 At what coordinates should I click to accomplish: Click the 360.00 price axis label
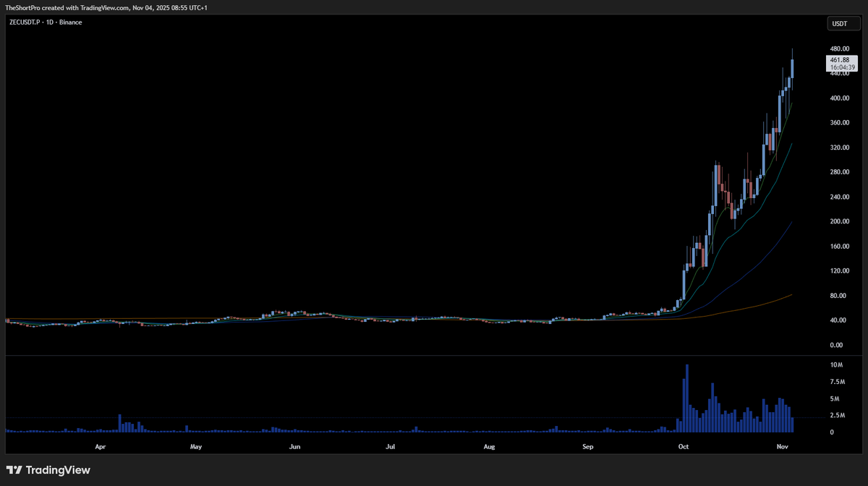839,123
